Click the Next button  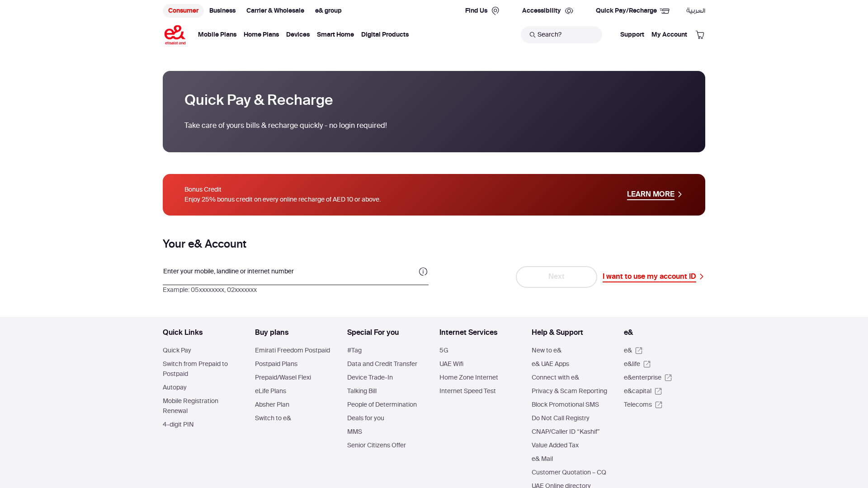pos(557,277)
